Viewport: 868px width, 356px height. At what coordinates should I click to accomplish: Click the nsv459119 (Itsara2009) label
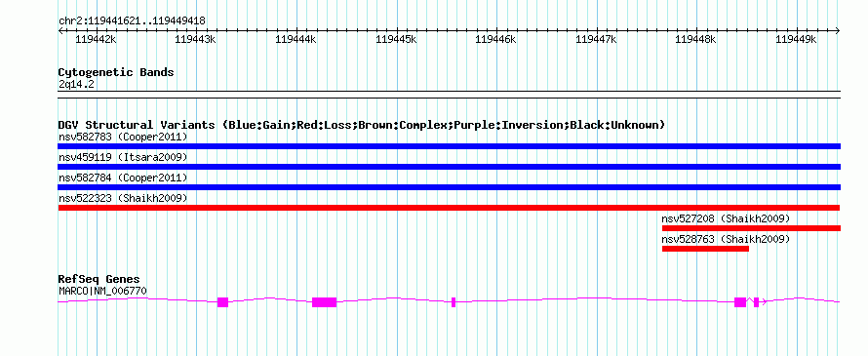point(123,157)
